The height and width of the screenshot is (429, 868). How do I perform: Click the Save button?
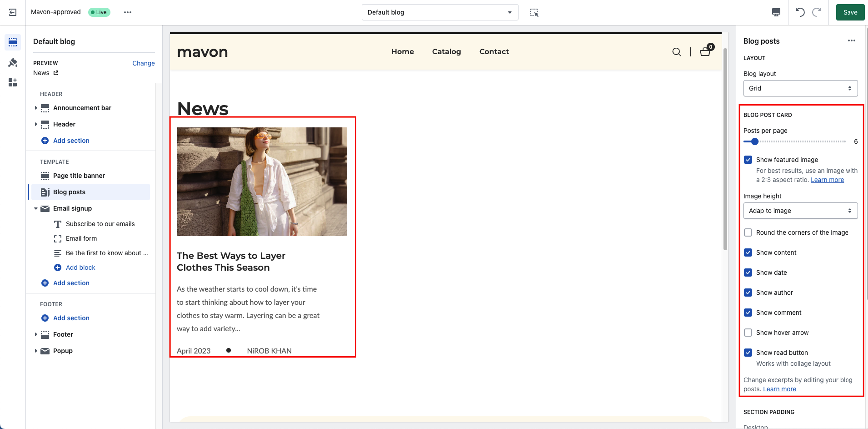(x=849, y=12)
